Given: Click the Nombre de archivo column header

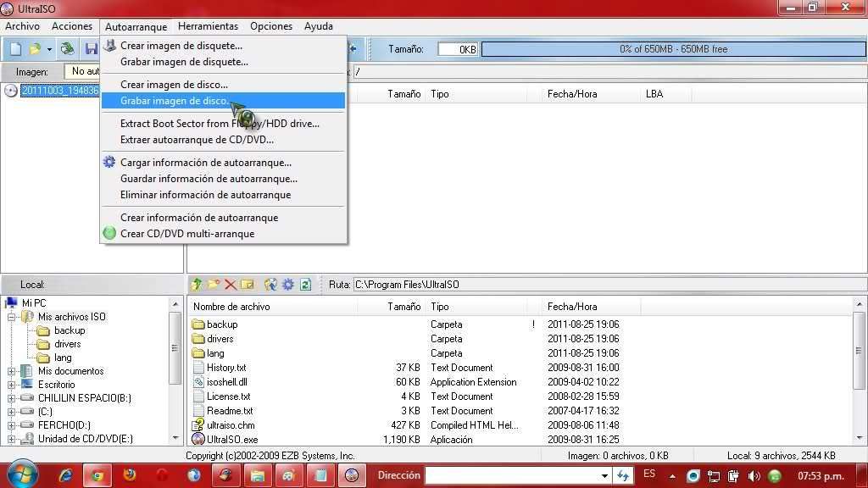Looking at the screenshot, I should 273,307.
